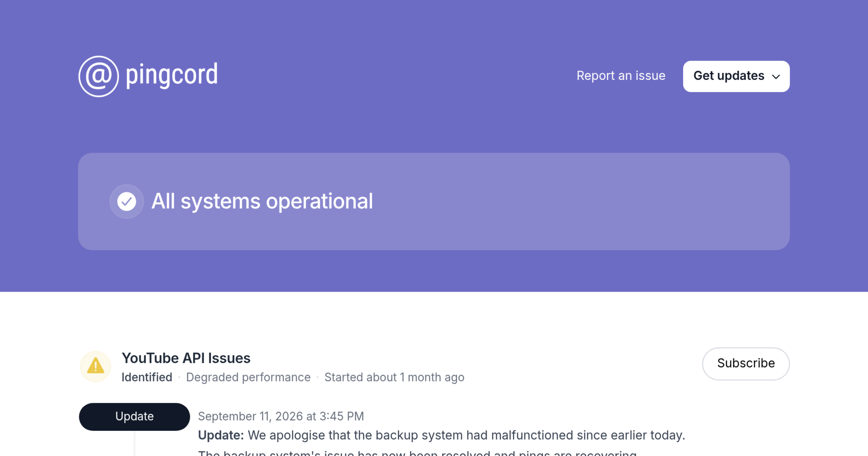Click the bold Update: prefix in message
Image resolution: width=868 pixels, height=456 pixels.
pyautogui.click(x=221, y=435)
